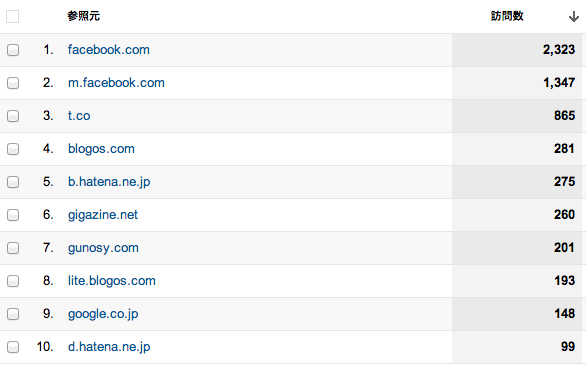
Task: Click the google.co.jp referrer link
Action: click(103, 314)
